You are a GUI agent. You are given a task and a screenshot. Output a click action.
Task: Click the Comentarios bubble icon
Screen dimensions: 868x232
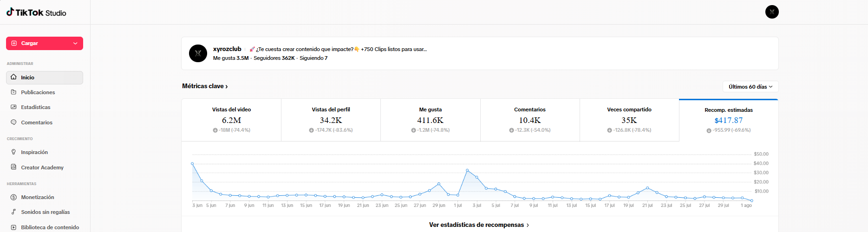point(13,122)
